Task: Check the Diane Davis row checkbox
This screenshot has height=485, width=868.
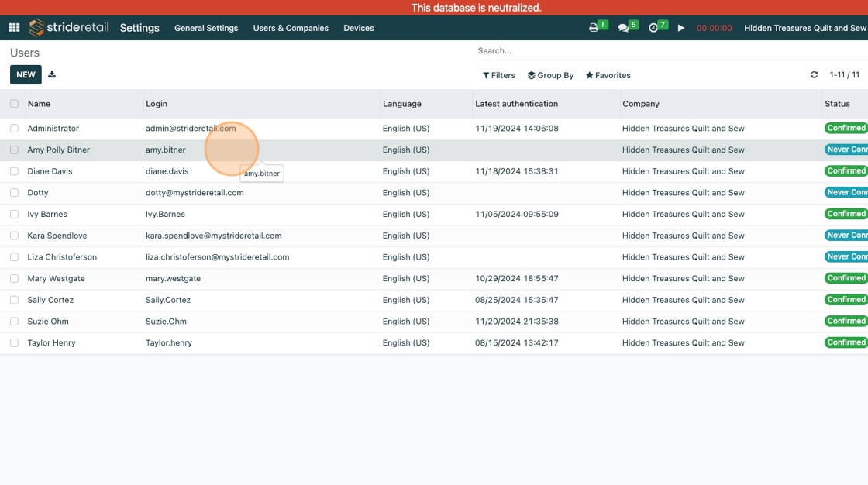Action: click(x=15, y=171)
